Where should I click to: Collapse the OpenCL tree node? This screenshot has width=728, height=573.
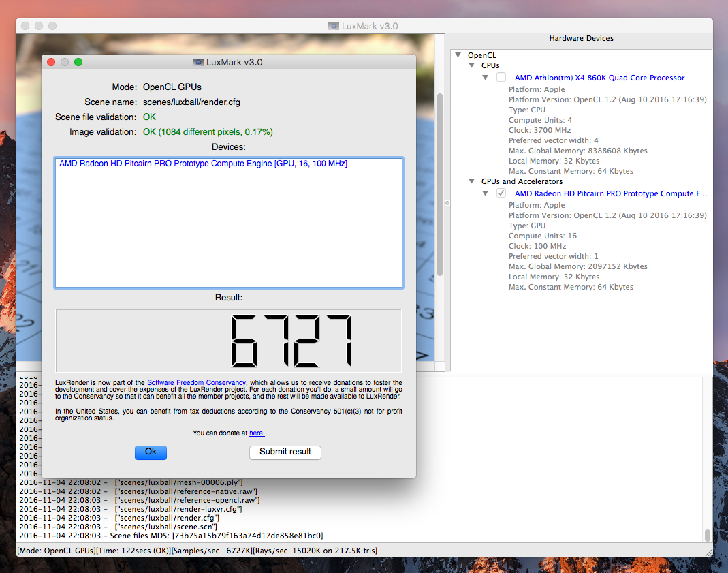[x=458, y=55]
